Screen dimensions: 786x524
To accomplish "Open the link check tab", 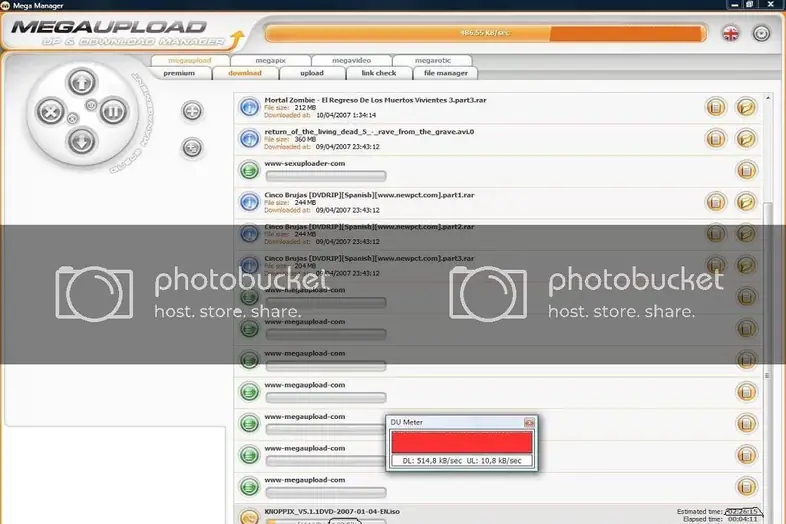I will pyautogui.click(x=378, y=73).
